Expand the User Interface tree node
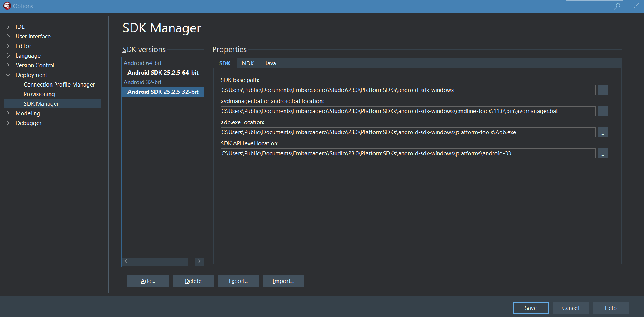The image size is (644, 318). click(x=8, y=36)
